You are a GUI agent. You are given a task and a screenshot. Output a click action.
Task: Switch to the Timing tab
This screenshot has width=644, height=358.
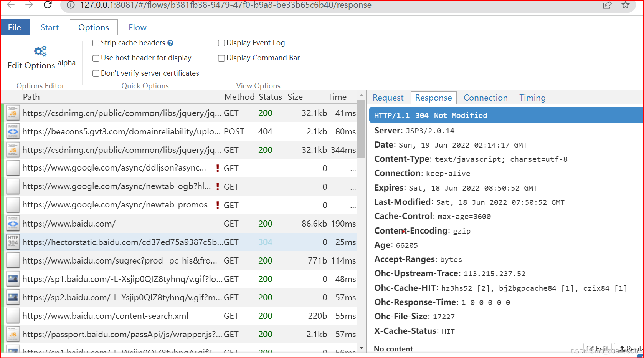click(x=532, y=98)
